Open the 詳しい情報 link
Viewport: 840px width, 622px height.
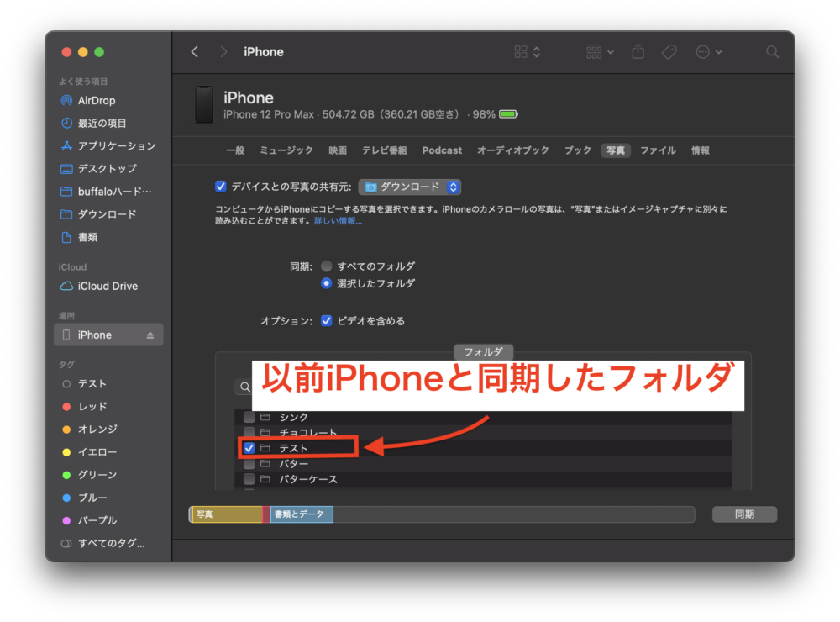click(338, 221)
